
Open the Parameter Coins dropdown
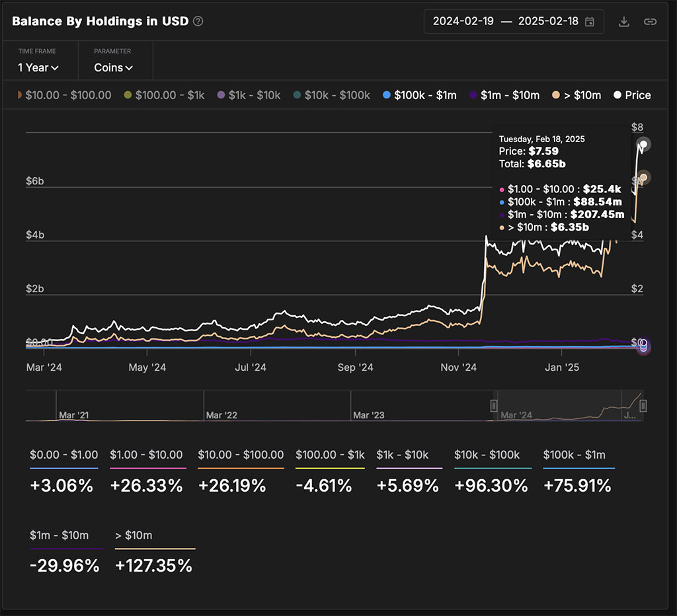(114, 68)
